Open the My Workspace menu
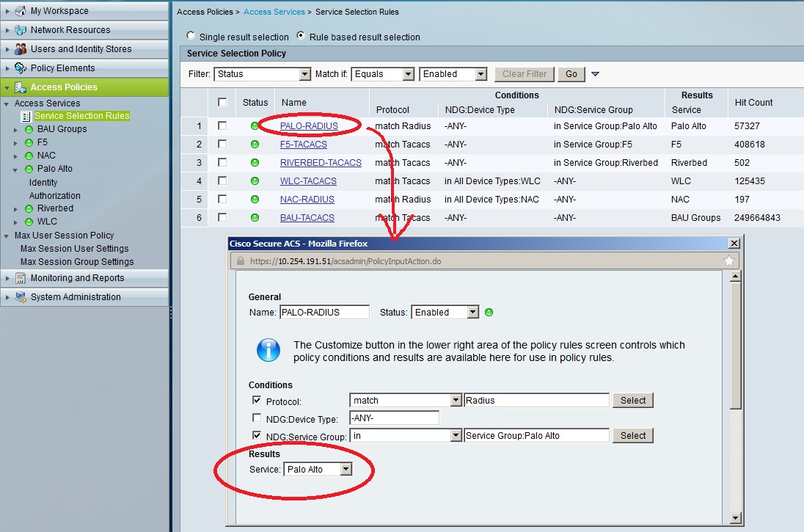The width and height of the screenshot is (804, 532). tap(84, 11)
